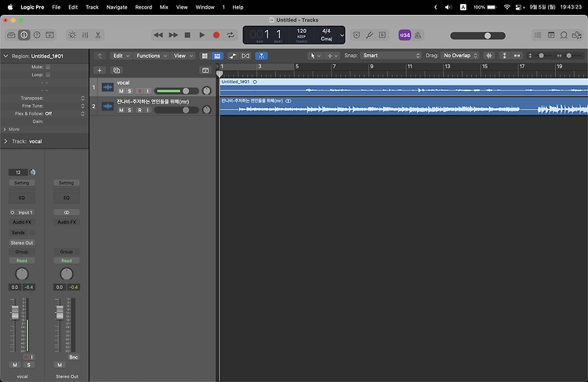Duplicate track with the duplicate button
588x382 pixels.
coord(116,70)
